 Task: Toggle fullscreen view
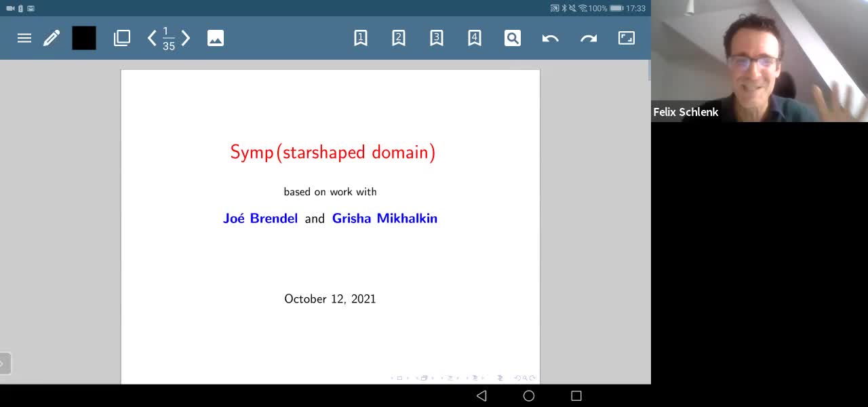click(x=627, y=38)
